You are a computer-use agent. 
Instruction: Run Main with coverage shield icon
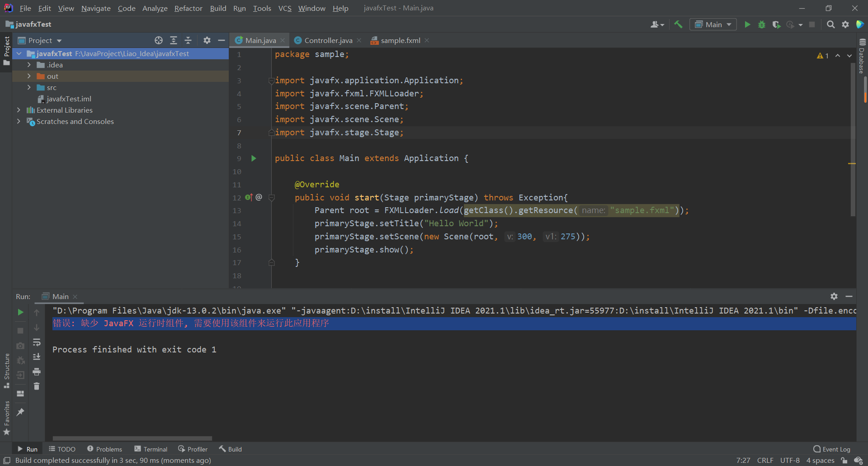(x=777, y=24)
